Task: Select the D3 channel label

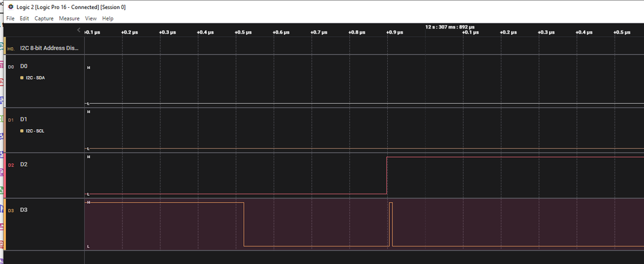Action: (x=24, y=210)
